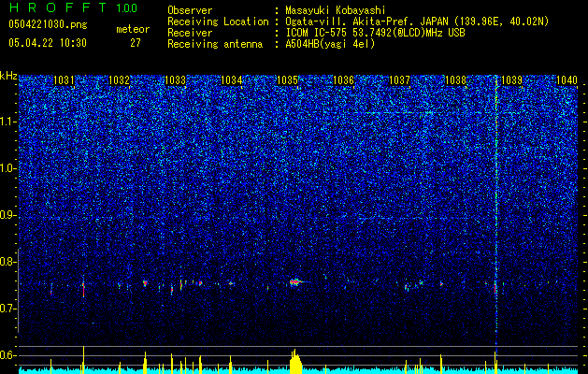588x374 pixels.
Task: Click the 1033 time marker
Action: (175, 80)
